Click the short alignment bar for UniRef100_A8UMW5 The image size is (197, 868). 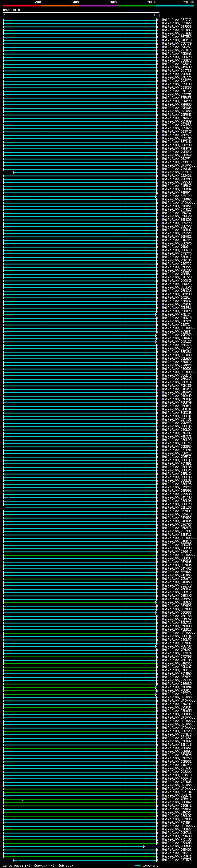[x=74, y=846]
